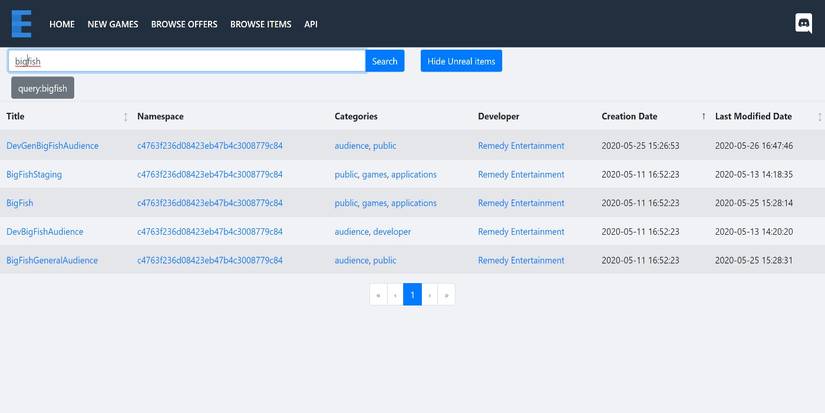Sort by Creation Date arrow
Viewport: 825px width, 413px height.
coord(703,117)
